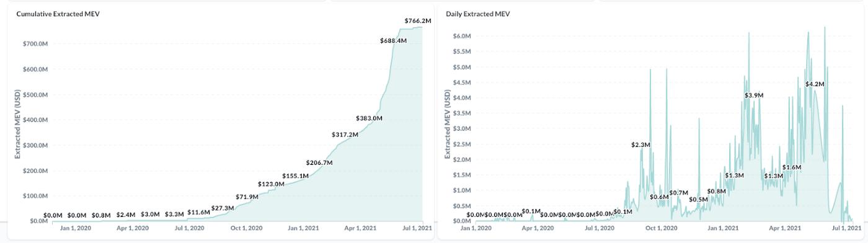Click the $6.0M y-axis label
The height and width of the screenshot is (243, 868).
[462, 36]
